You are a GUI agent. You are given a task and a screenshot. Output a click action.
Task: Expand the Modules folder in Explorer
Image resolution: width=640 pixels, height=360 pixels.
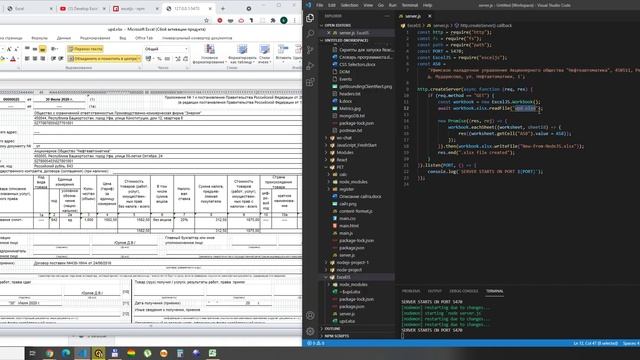point(345,153)
